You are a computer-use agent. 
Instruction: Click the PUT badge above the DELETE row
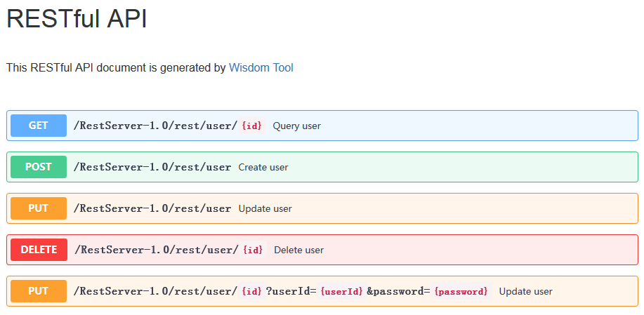[x=39, y=208]
